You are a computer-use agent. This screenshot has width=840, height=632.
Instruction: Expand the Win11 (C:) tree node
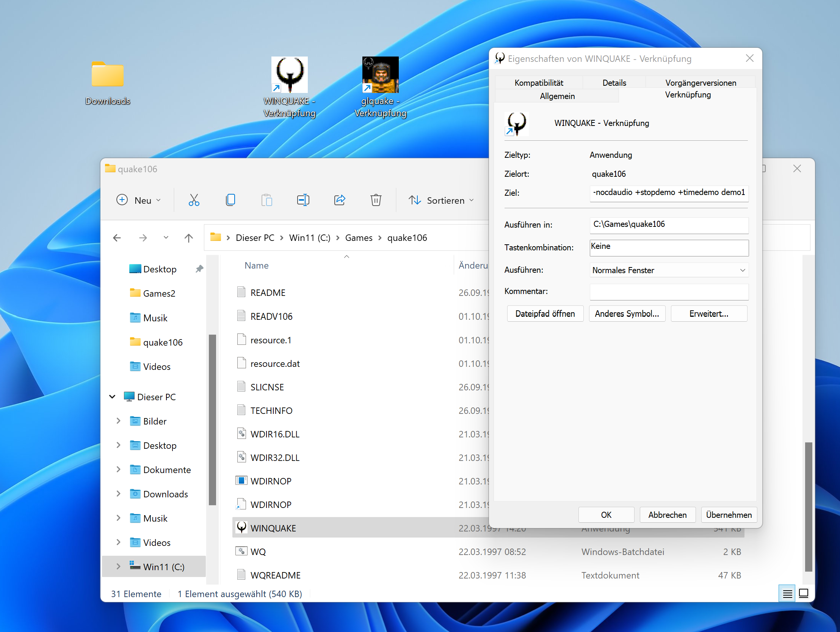pos(119,567)
